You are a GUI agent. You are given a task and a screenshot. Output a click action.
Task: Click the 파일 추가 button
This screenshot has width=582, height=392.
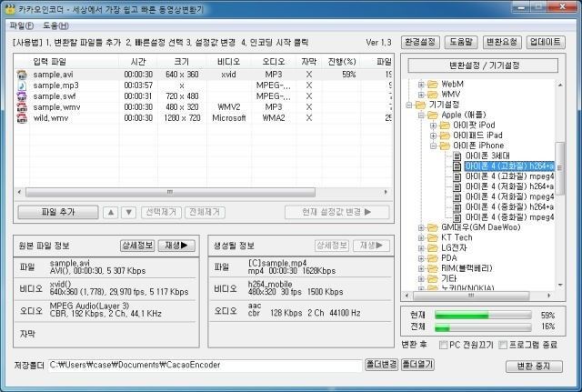click(58, 212)
